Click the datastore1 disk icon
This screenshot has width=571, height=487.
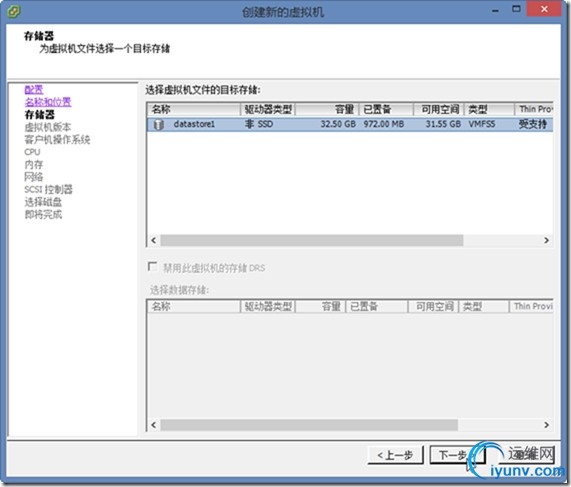[158, 125]
